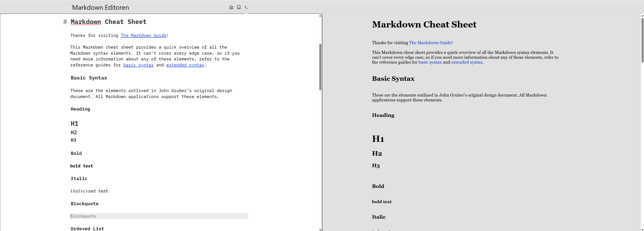Click the italicized text in the editor
Viewport: 644px width, 231px height.
tap(89, 191)
